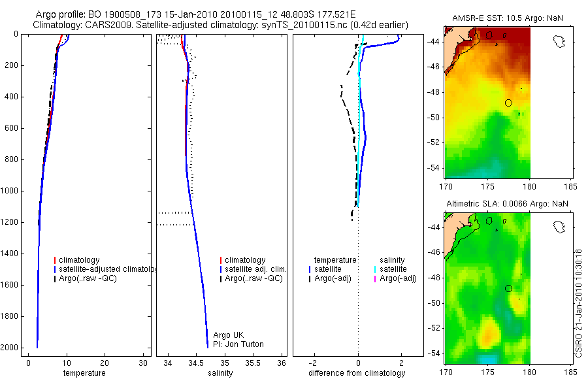Click the depth axis tick label '1400'

coord(10,254)
